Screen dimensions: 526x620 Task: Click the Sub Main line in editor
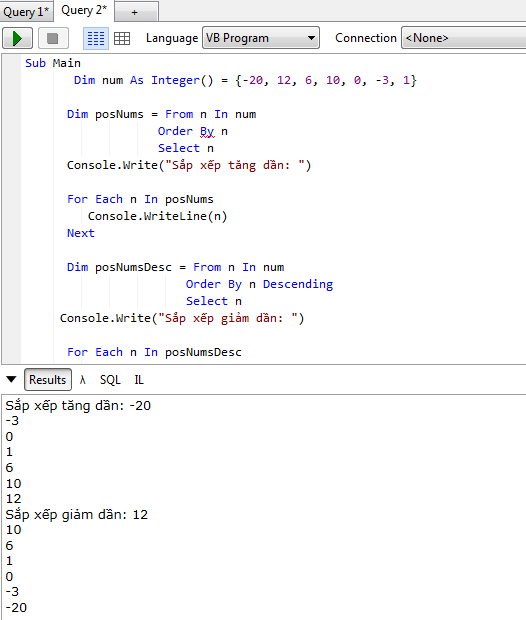pos(53,63)
